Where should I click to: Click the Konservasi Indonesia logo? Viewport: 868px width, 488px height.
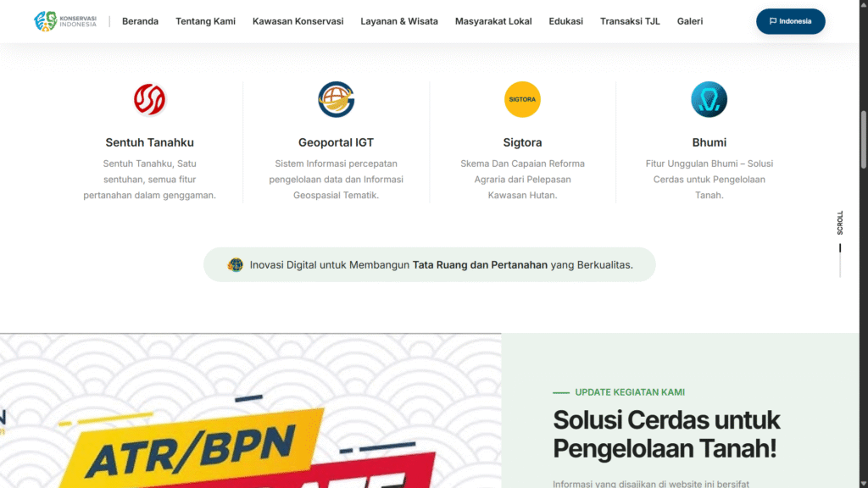64,21
